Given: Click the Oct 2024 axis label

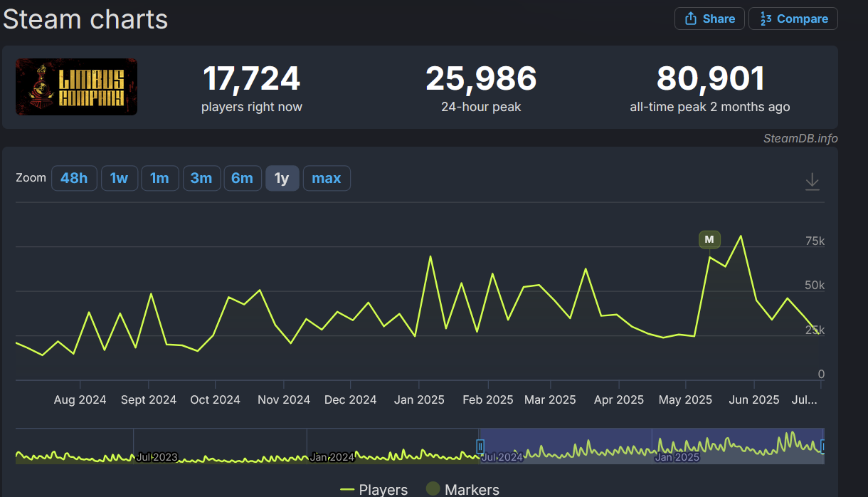Looking at the screenshot, I should pyautogui.click(x=216, y=399).
